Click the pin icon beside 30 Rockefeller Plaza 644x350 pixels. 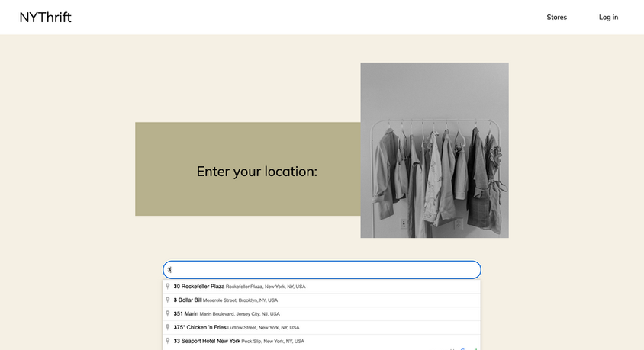point(168,286)
